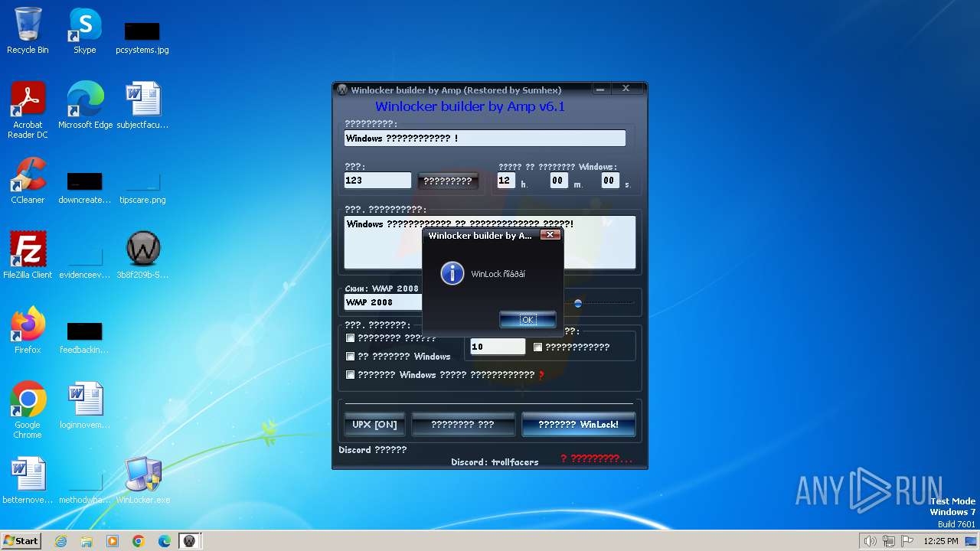Open Windows Media Player taskbar icon

[113, 541]
